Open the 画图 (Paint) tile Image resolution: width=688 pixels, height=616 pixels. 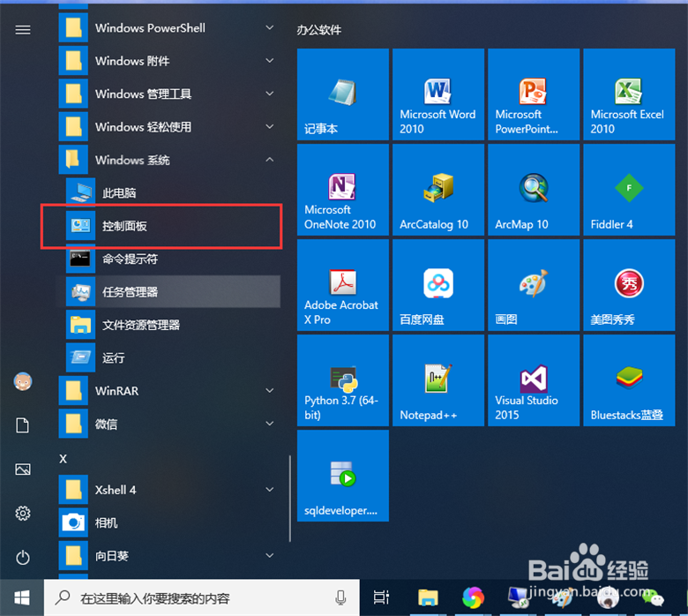click(534, 285)
